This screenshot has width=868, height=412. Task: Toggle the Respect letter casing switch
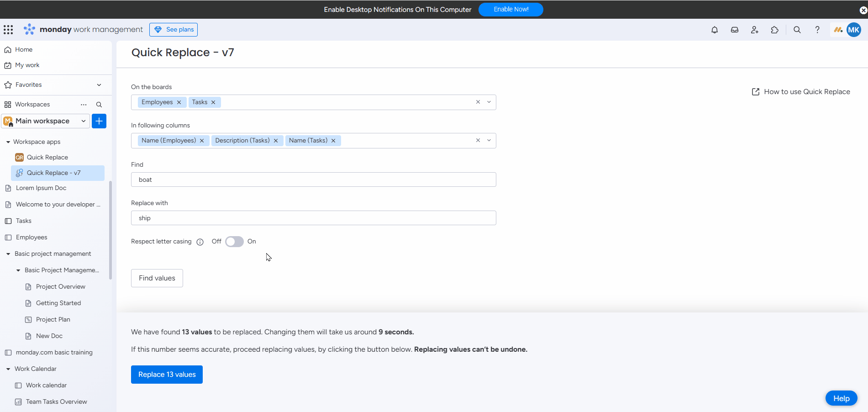[x=234, y=242]
